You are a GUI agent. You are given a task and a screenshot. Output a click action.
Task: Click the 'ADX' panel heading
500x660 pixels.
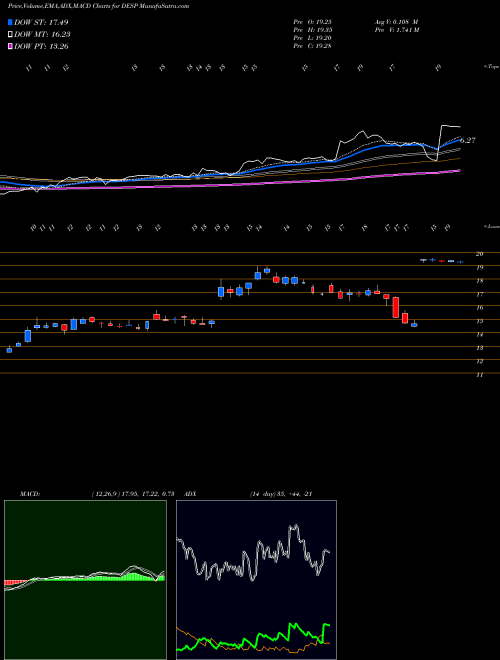click(x=191, y=494)
